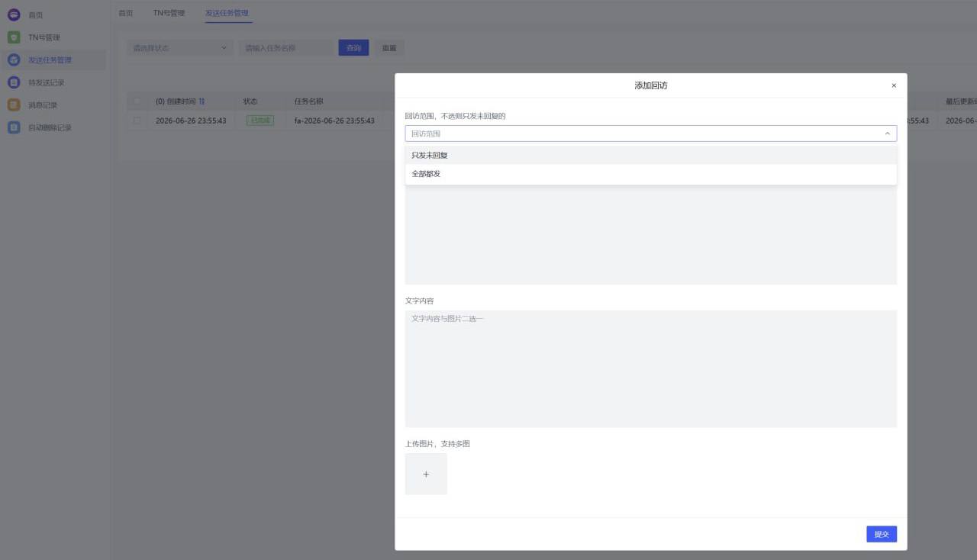Viewport: 977px width, 560px height.
Task: Switch to the 首页 tab at top
Action: pos(126,13)
